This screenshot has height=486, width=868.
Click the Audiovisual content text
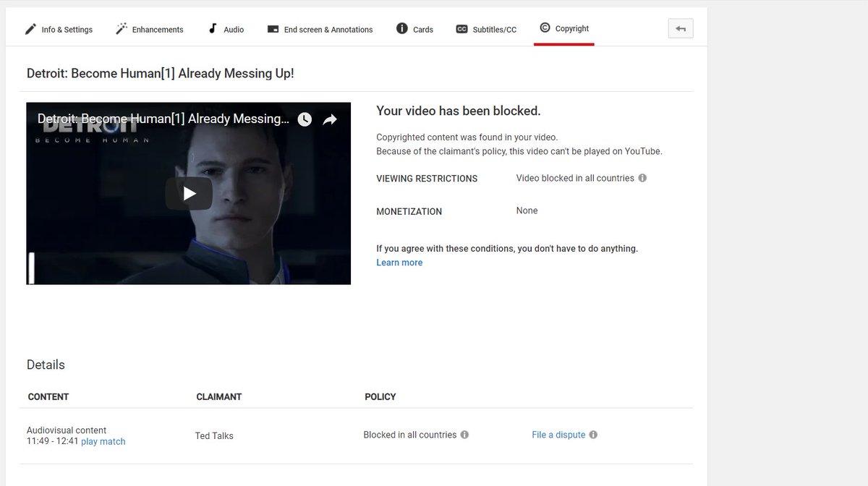point(67,430)
